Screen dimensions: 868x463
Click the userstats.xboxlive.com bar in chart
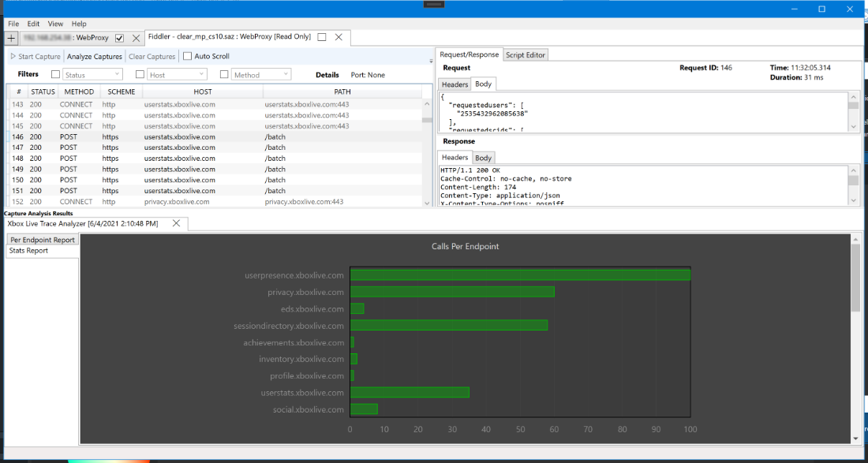tap(410, 392)
